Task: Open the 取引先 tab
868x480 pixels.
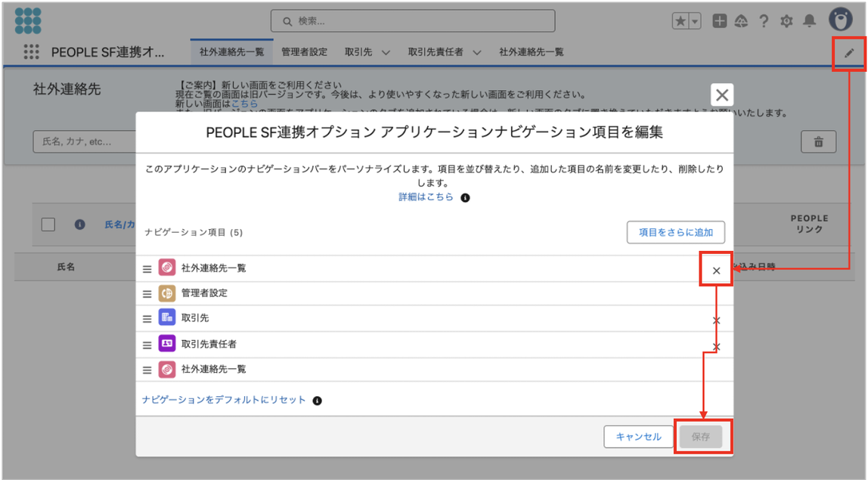Action: (358, 52)
